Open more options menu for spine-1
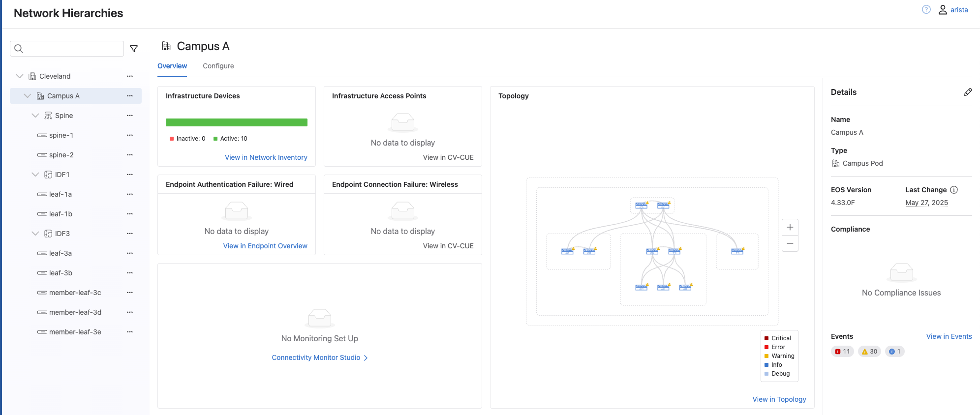980x415 pixels. tap(130, 135)
